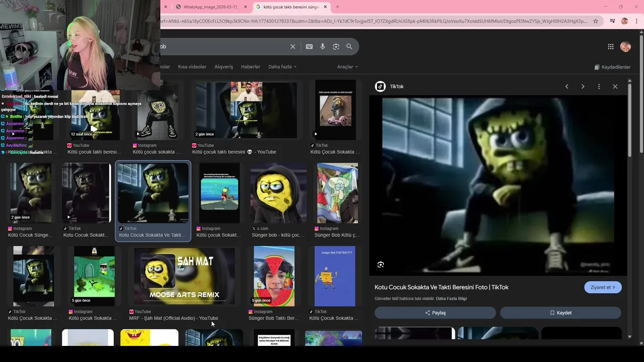Open the Kotu Cocuk Sokakta Ve Takti Beresini Foto title link
644x362 pixels.
pyautogui.click(x=441, y=287)
